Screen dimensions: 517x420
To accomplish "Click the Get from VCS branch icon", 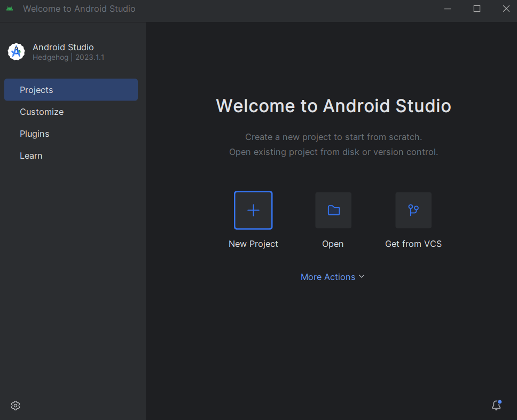I will 413,210.
